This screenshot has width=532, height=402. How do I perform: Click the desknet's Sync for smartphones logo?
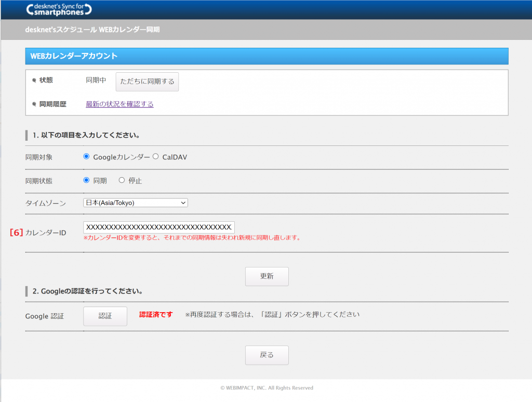[x=58, y=9]
